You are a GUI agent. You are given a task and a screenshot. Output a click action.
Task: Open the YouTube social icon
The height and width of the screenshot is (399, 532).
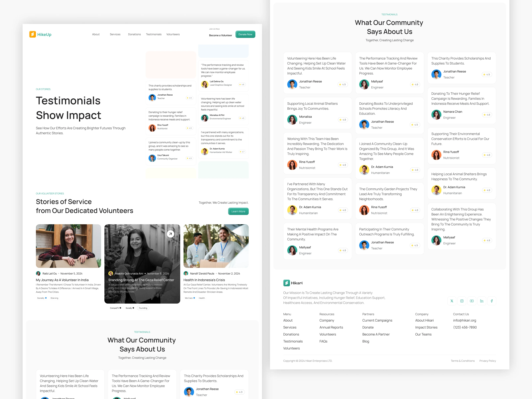(472, 301)
